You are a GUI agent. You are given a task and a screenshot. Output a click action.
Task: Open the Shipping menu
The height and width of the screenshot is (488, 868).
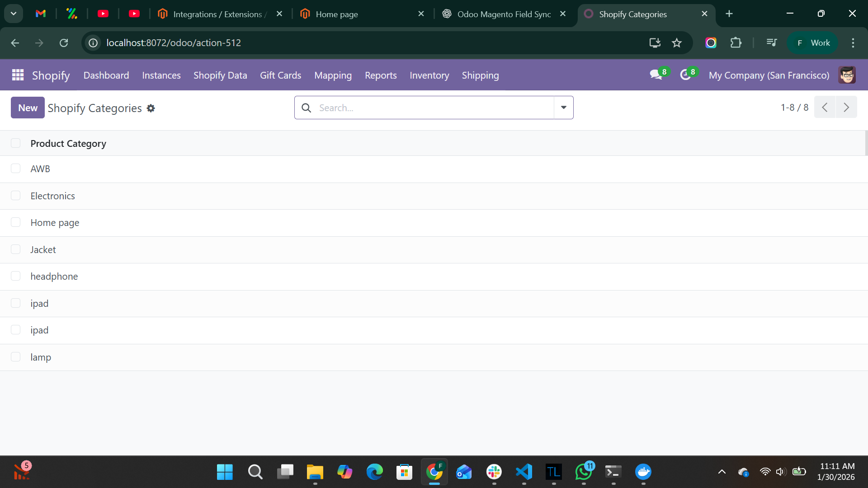tap(480, 75)
